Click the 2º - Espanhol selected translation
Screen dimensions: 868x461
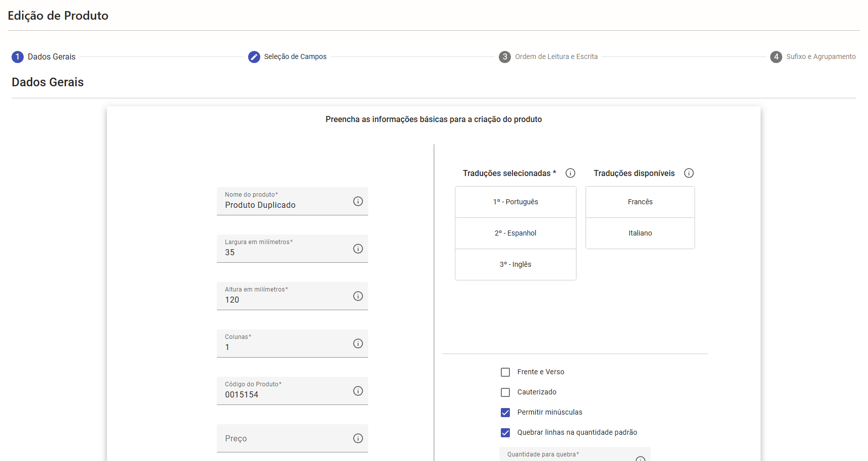pos(515,233)
